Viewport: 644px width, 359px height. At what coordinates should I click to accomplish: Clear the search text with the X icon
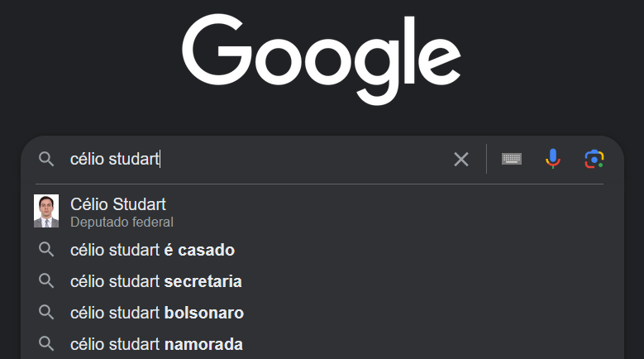[x=460, y=159]
